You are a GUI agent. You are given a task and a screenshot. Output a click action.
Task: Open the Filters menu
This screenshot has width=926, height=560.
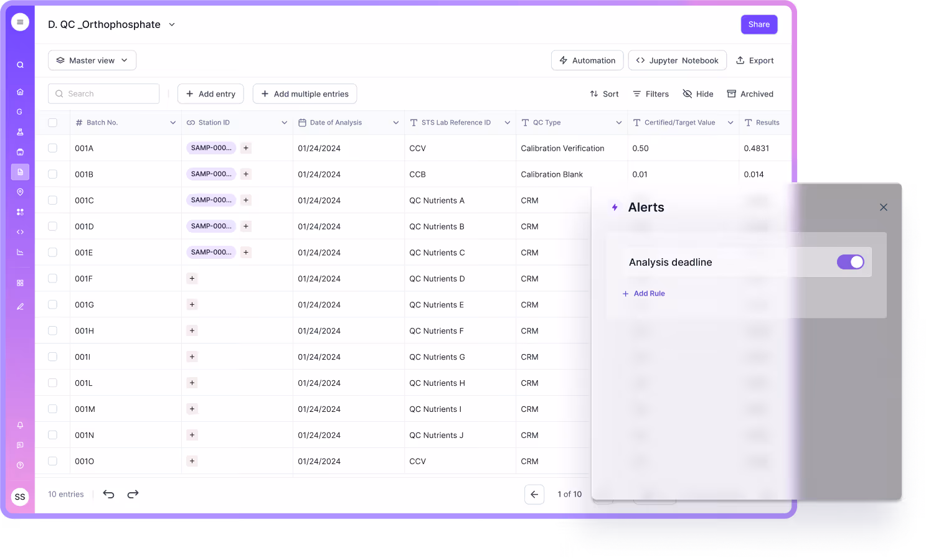click(650, 93)
